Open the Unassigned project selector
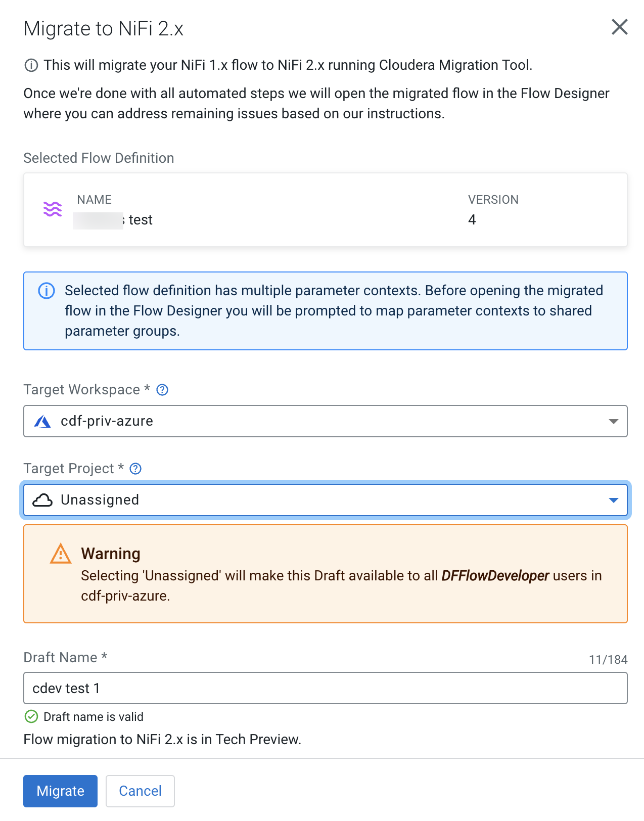This screenshot has height=821, width=644. coord(324,500)
